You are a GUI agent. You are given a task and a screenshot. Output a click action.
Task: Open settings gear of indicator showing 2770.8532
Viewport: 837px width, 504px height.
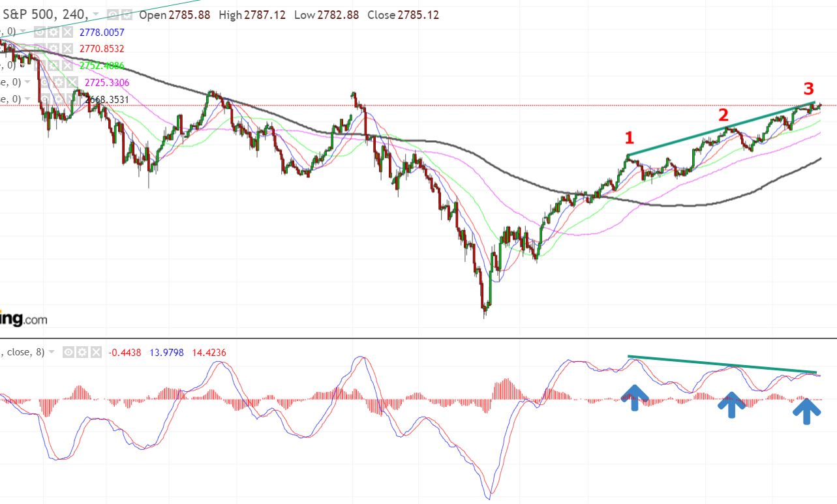tap(53, 49)
